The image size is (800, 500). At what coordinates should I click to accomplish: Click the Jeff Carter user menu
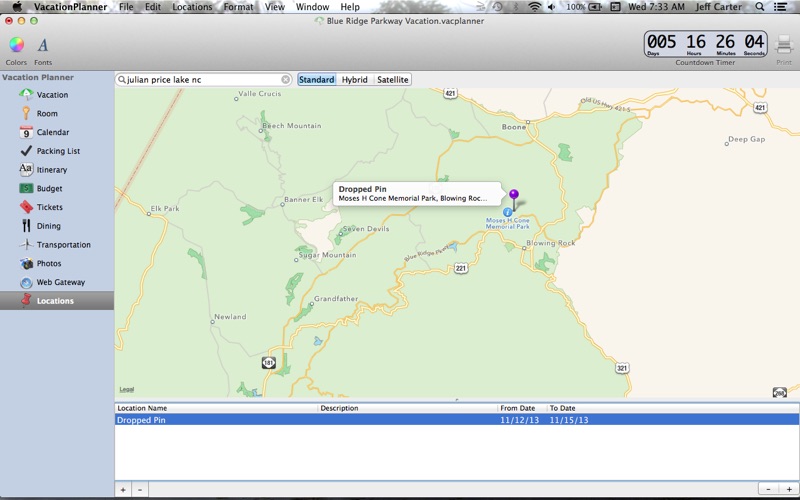718,7
